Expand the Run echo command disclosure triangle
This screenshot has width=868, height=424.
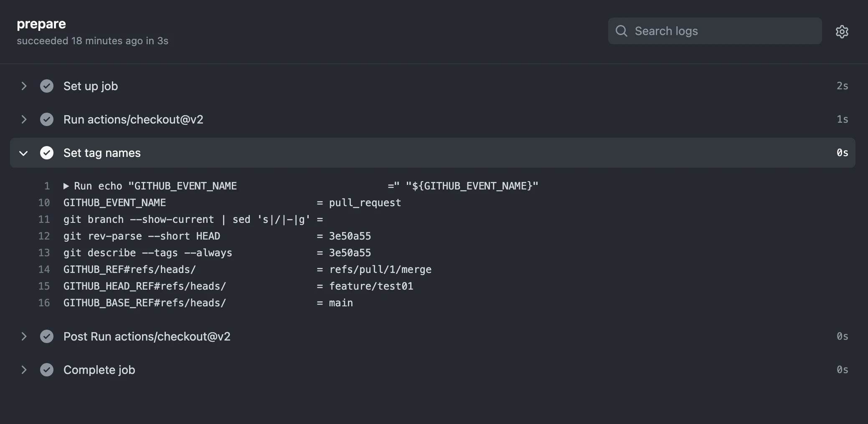pos(66,186)
